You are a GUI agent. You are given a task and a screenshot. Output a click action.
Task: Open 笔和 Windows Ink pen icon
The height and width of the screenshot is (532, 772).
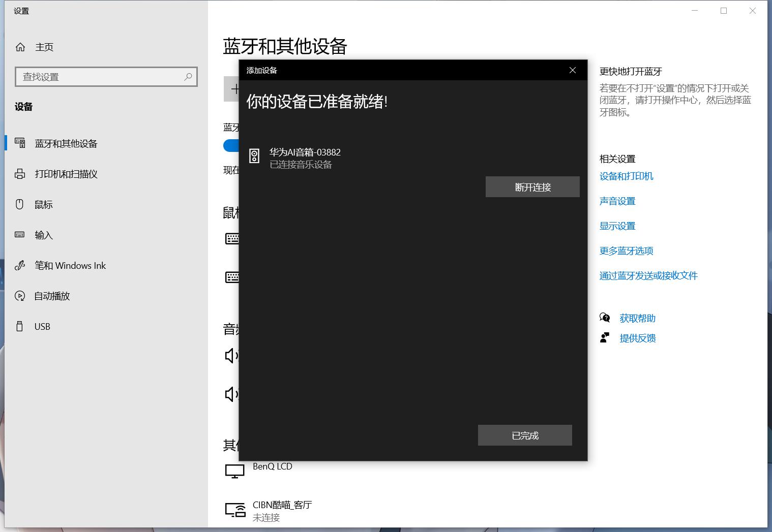(x=20, y=265)
